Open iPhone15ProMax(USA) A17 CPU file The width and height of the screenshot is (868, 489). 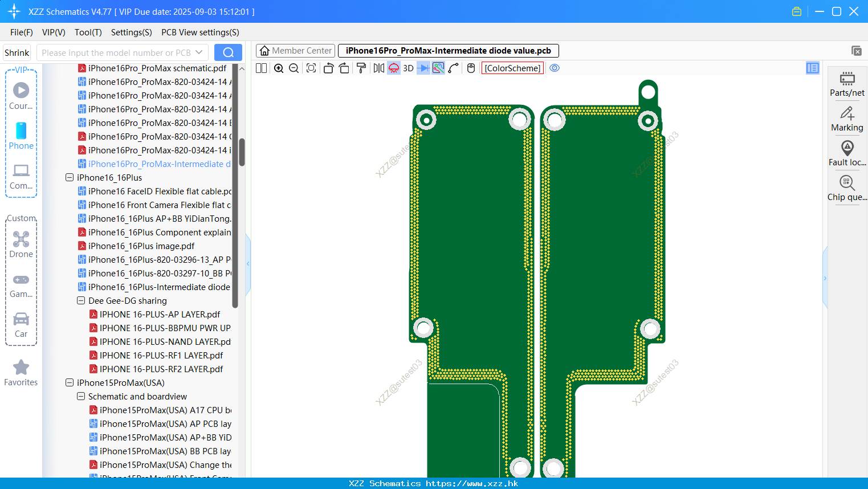point(160,410)
